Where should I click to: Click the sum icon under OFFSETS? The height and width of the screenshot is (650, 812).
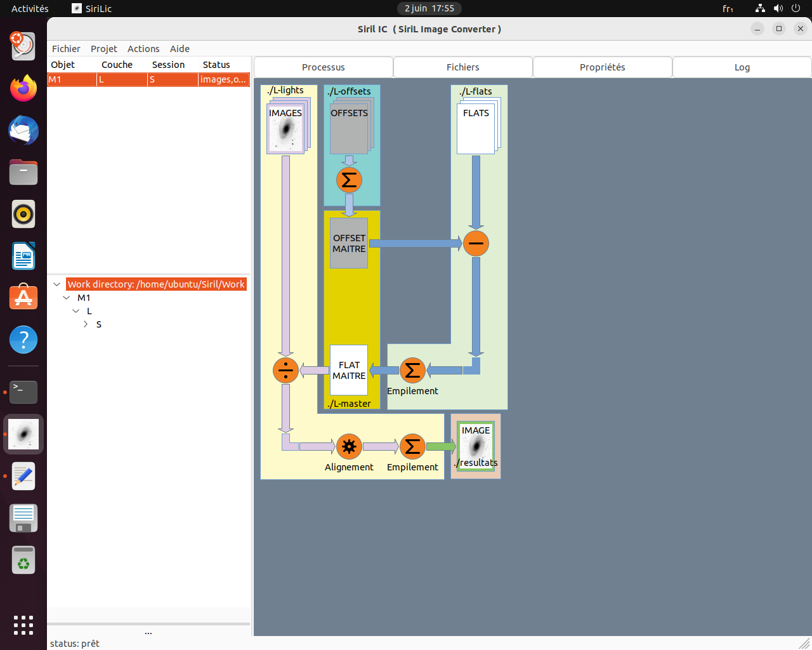pyautogui.click(x=349, y=180)
